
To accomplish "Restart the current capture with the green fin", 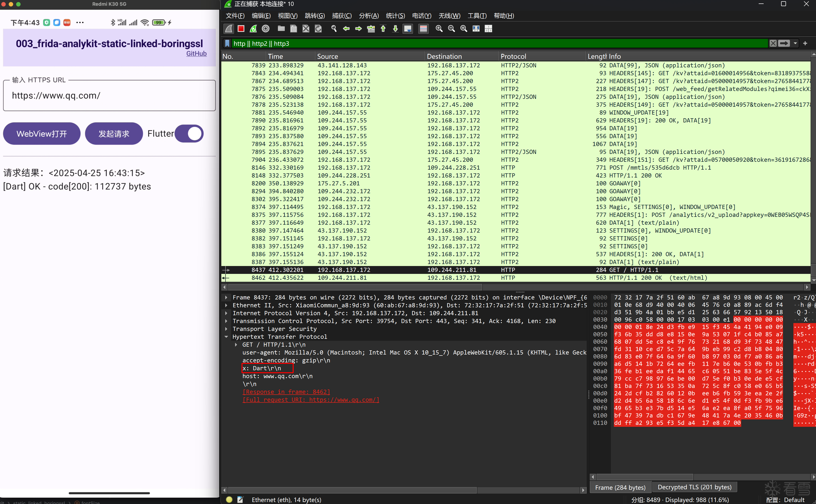I will point(253,29).
